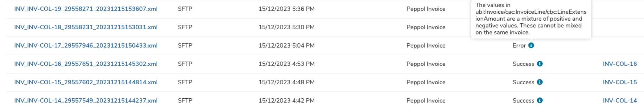Open the INV_INV-COL-17 XML file link

(x=86, y=45)
